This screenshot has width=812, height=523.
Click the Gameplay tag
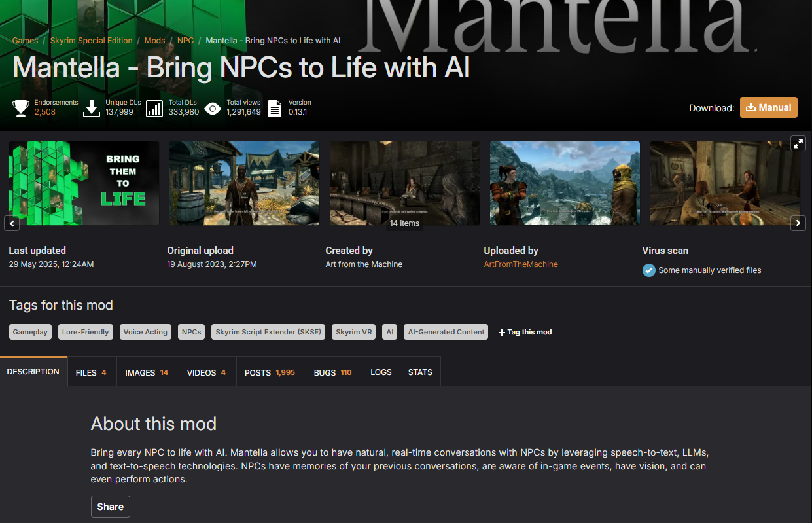(31, 332)
